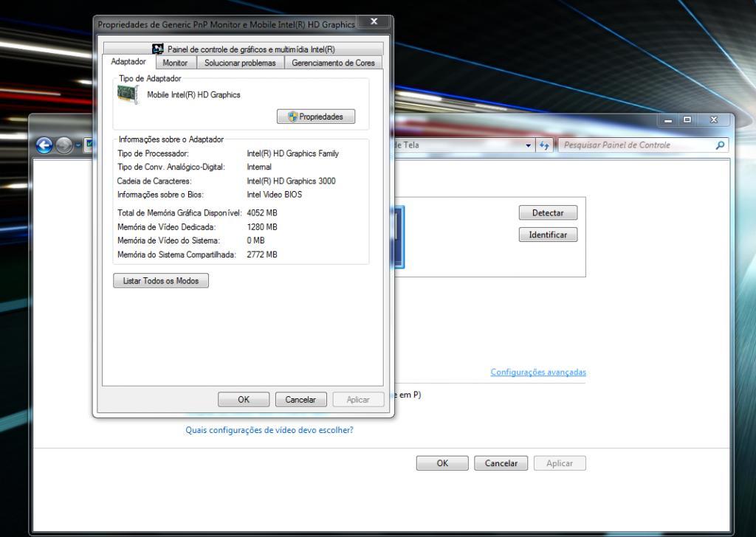Image resolution: width=756 pixels, height=537 pixels.
Task: Click the 'Memória de Vídeo do Sistema:' label
Action: click(168, 240)
